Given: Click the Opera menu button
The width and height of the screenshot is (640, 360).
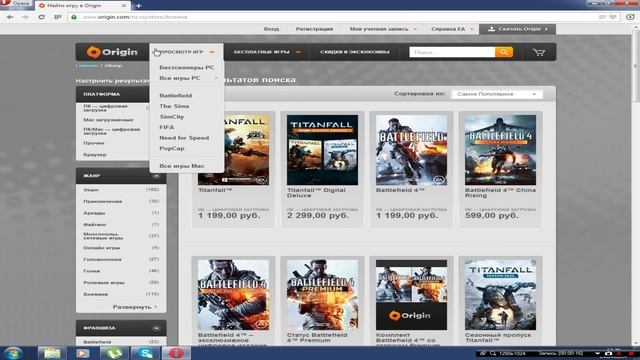Looking at the screenshot, I should tap(15, 4).
